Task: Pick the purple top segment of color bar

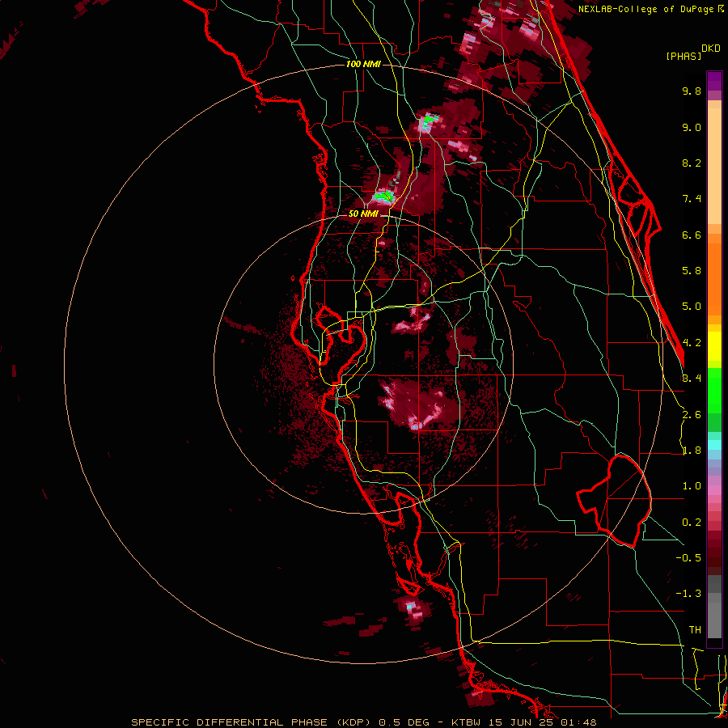Action: point(714,81)
